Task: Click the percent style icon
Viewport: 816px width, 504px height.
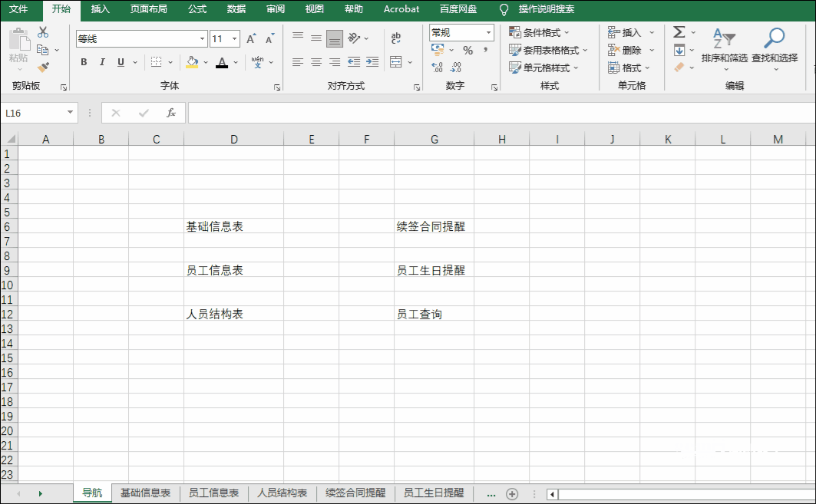Action: [x=467, y=51]
